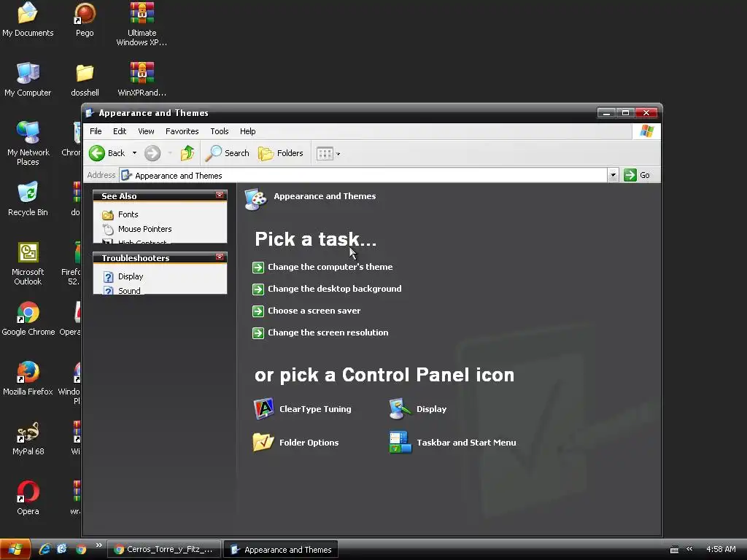747x560 pixels.
Task: Open Mouse Pointers under See Also
Action: [137, 229]
